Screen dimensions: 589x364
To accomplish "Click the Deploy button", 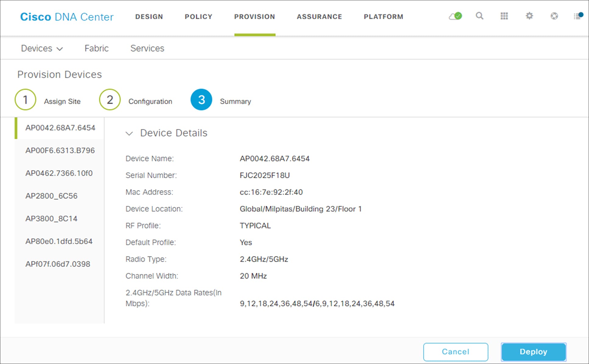I will [534, 352].
